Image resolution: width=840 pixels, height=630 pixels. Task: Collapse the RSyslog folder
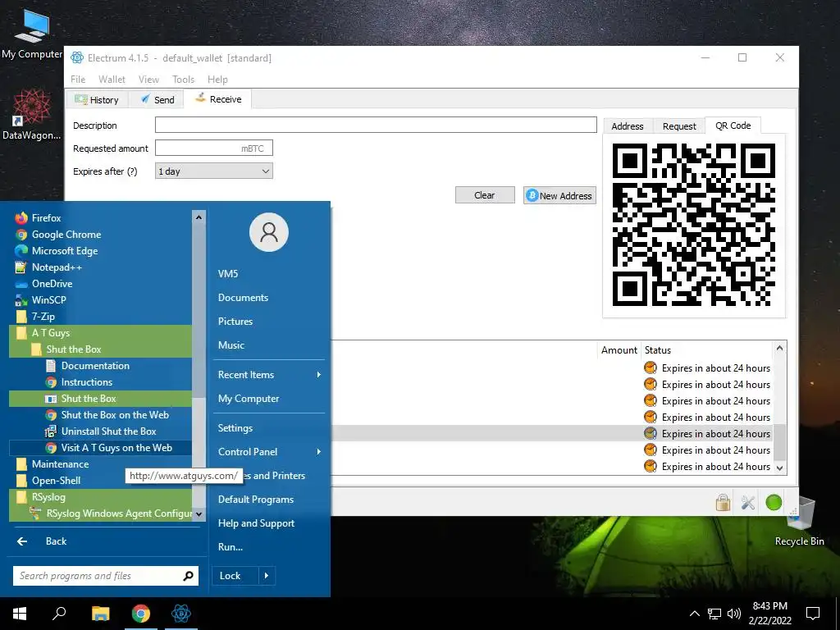point(100,497)
